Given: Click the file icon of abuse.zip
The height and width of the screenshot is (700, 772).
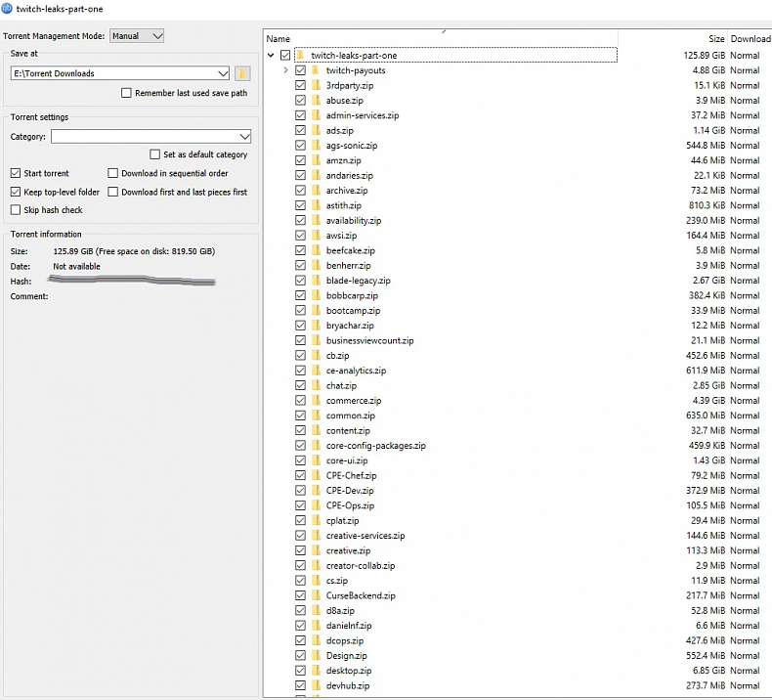Looking at the screenshot, I should [x=316, y=100].
